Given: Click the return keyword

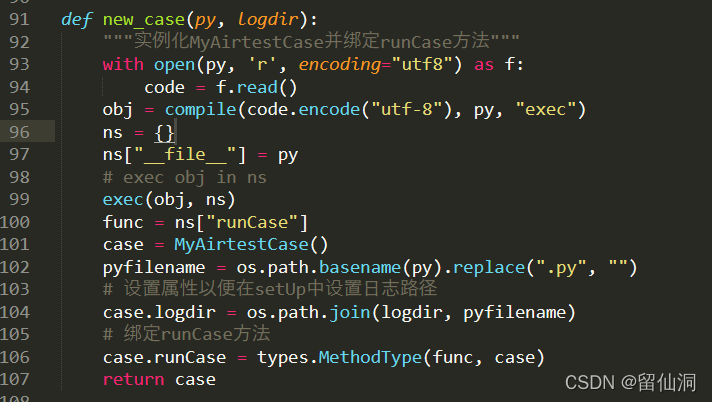Looking at the screenshot, I should 134,379.
